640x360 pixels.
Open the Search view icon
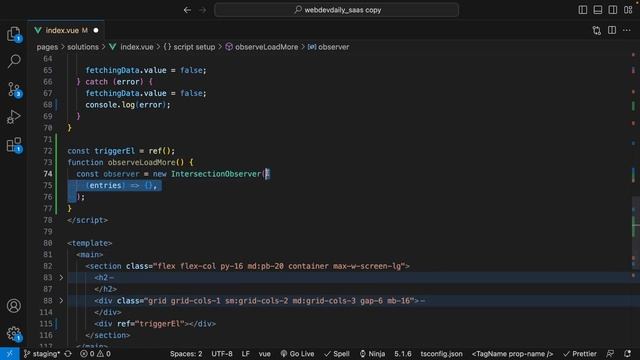pyautogui.click(x=14, y=61)
